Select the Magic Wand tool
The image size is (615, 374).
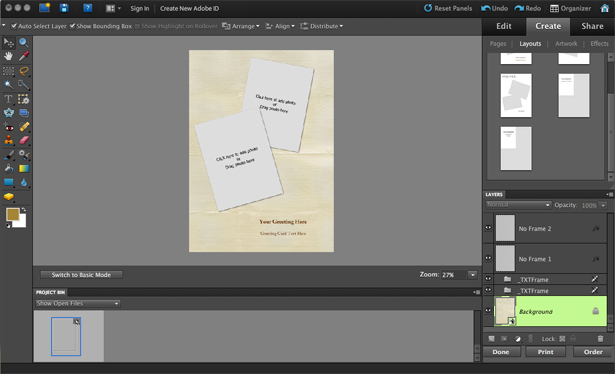(x=8, y=85)
